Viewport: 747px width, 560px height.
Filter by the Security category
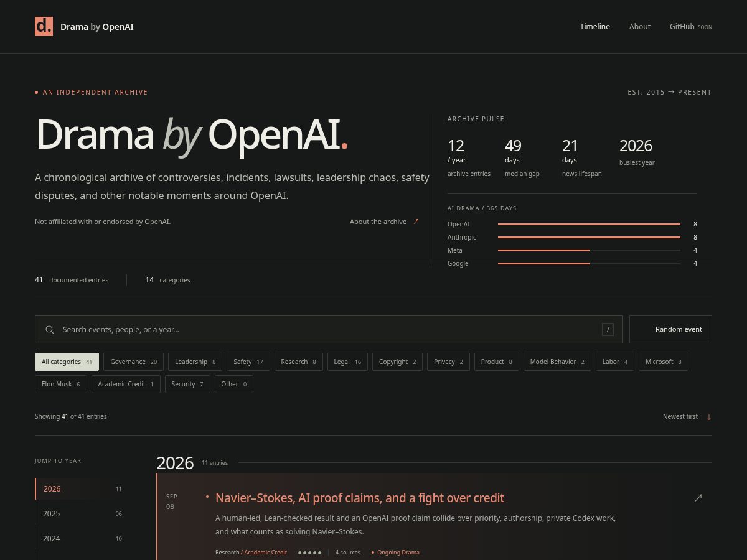click(x=187, y=385)
